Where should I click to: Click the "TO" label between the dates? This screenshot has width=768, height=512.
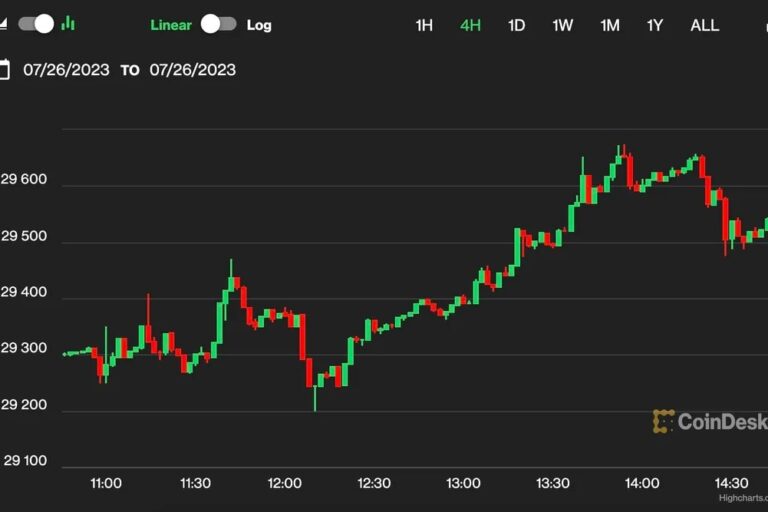tap(130, 71)
